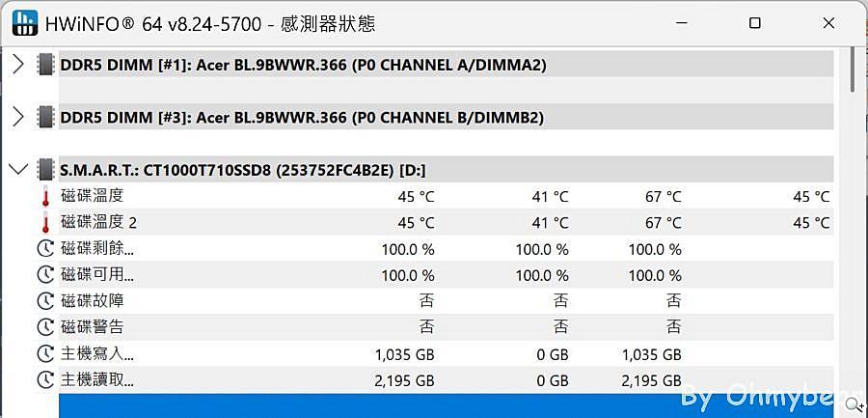The image size is (868, 418).
Task: Click the clock icon beside 磁碟故障
Action: [45, 301]
